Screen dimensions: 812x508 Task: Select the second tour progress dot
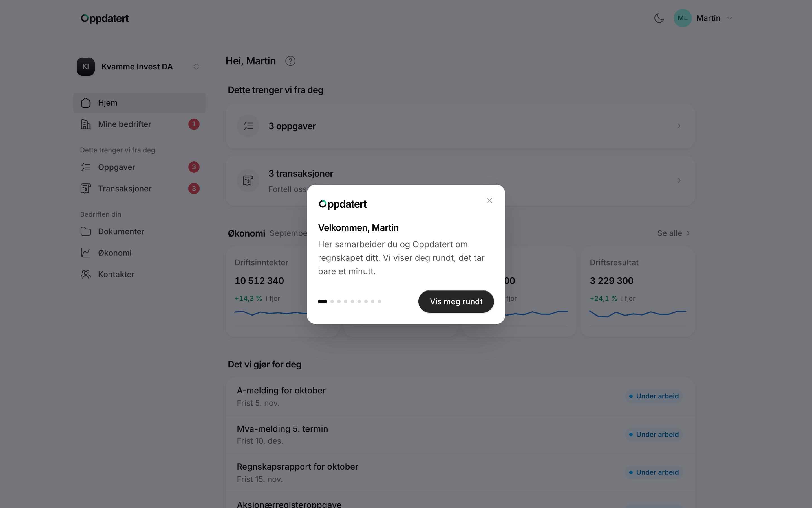pos(332,301)
